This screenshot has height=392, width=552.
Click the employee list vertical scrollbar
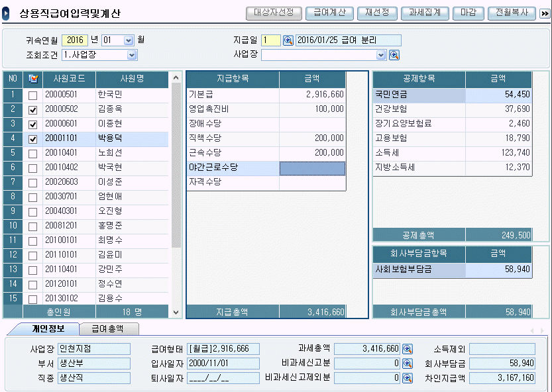pos(176,166)
